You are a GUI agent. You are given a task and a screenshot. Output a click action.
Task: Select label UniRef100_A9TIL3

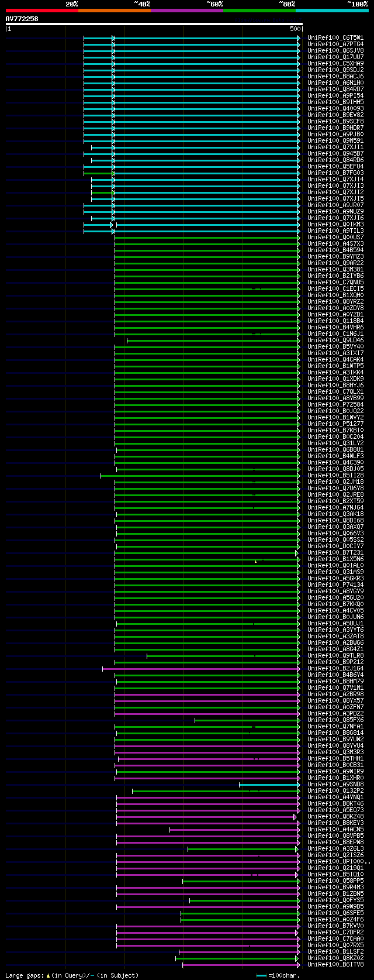pos(335,231)
